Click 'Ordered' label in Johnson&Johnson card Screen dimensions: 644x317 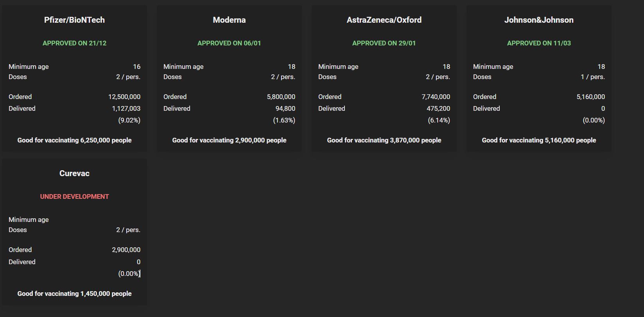[485, 97]
